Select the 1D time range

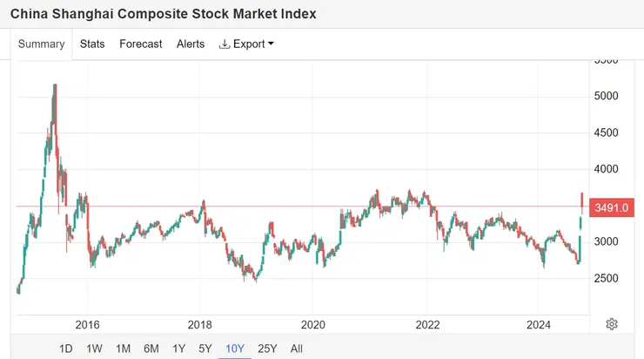66,349
